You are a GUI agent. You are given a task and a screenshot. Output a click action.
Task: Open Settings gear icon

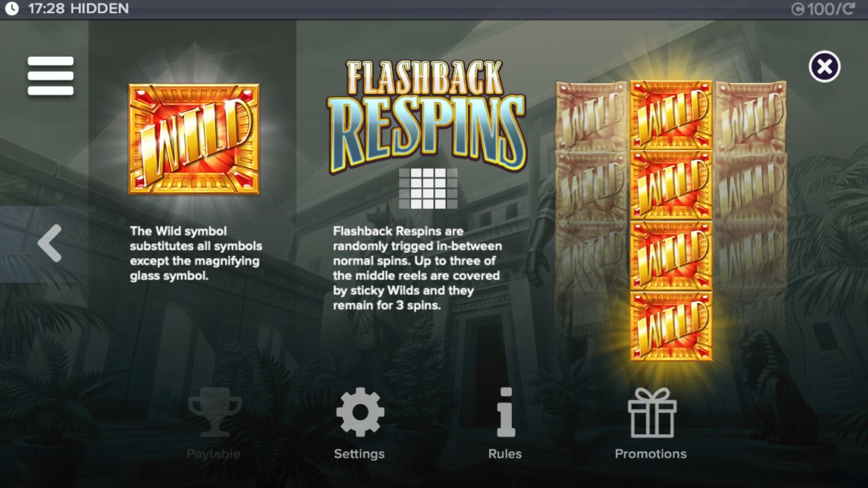tap(359, 412)
